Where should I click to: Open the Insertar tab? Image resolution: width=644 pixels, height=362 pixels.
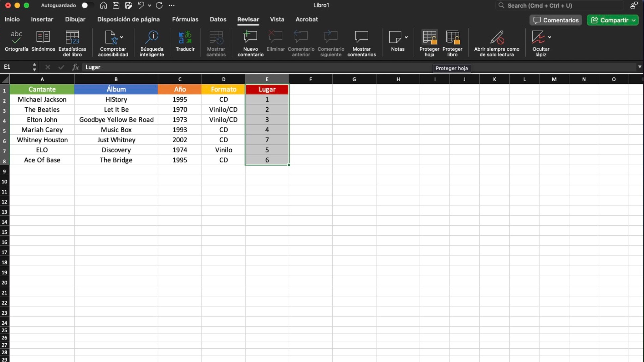coord(42,19)
